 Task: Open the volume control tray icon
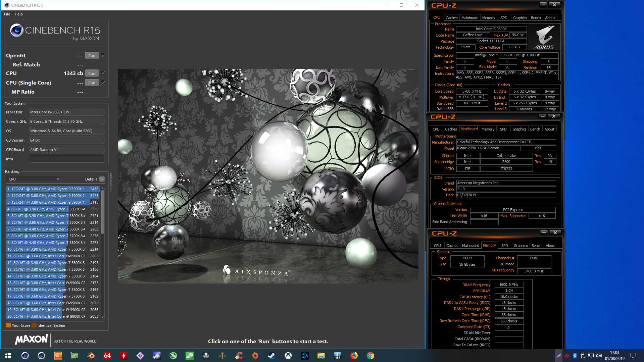[x=599, y=356]
